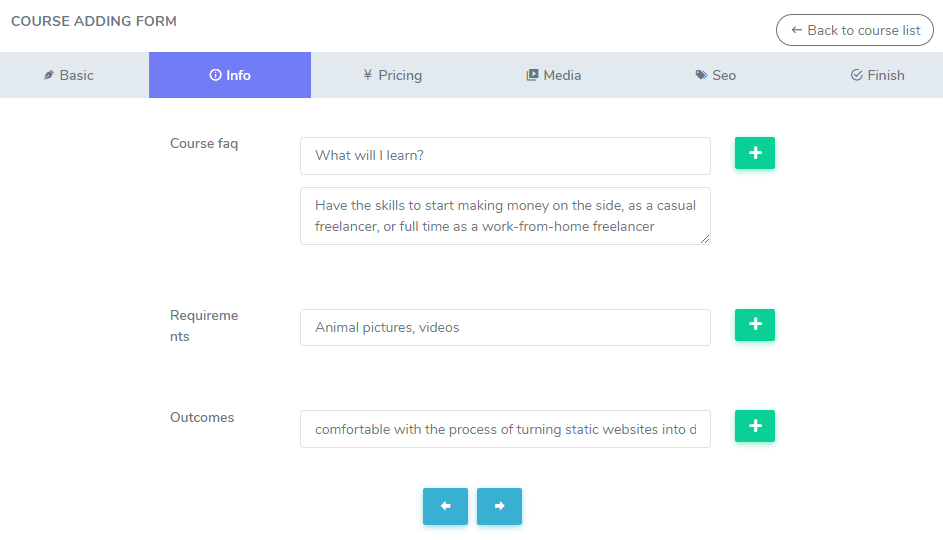Image resolution: width=943 pixels, height=540 pixels.
Task: Click the Course faq label
Action: pos(204,143)
